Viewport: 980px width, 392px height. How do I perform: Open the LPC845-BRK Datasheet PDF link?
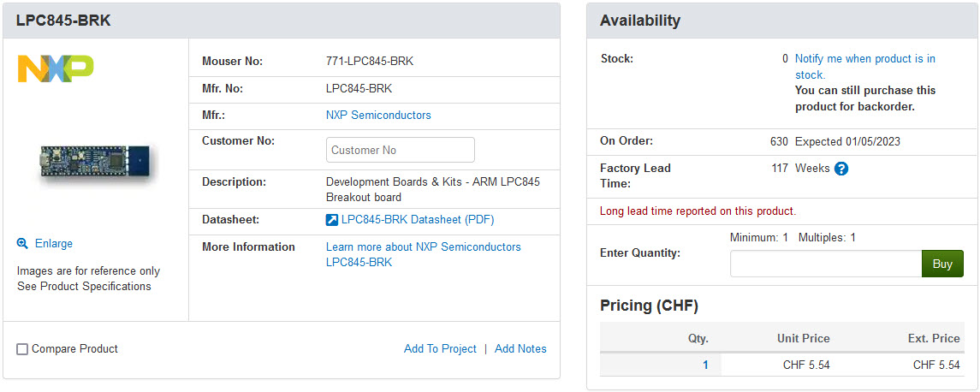click(418, 220)
